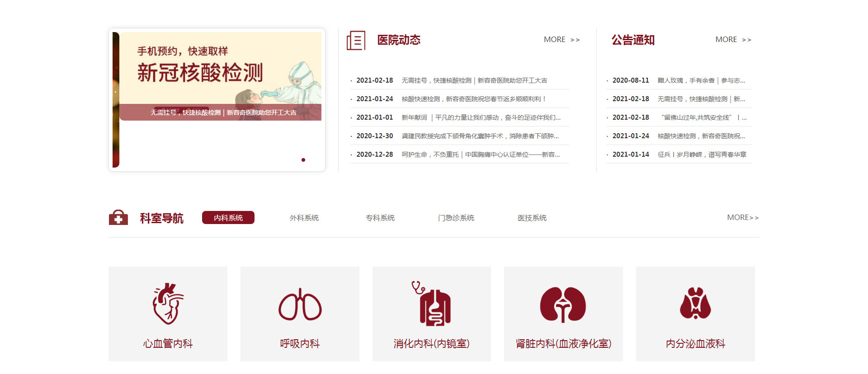Click the 科室导航 medical kit icon
The width and height of the screenshot is (868, 374).
pos(118,218)
